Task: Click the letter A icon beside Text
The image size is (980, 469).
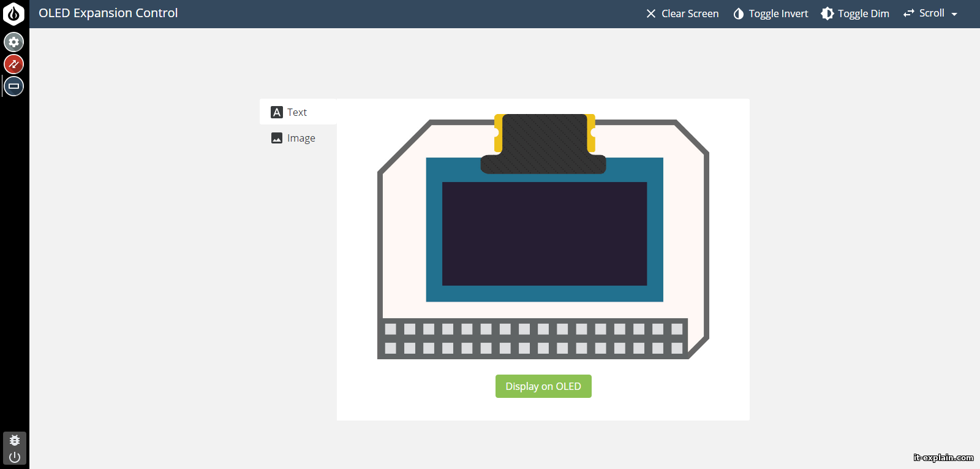Action: click(x=277, y=112)
